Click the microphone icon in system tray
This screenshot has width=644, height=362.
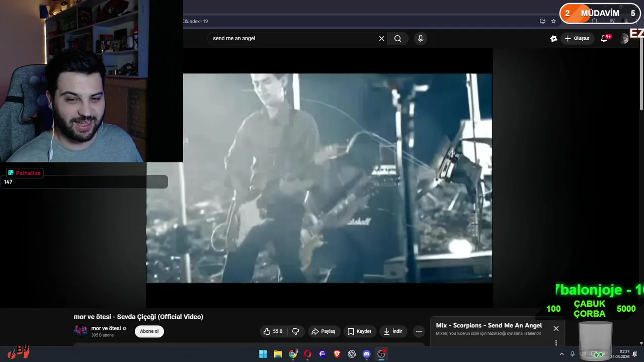(x=573, y=354)
